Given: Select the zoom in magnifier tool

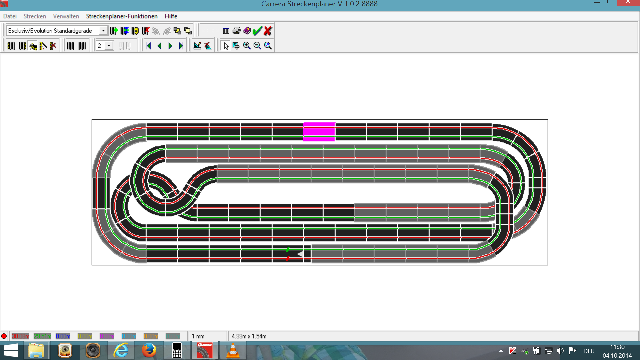Looking at the screenshot, I should [247, 46].
